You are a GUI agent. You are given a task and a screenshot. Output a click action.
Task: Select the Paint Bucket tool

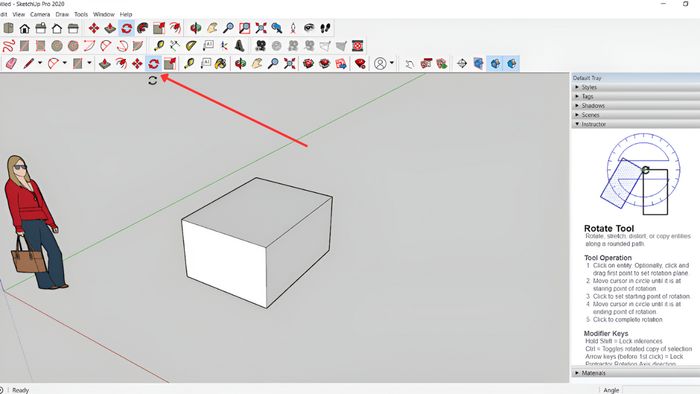click(x=221, y=63)
